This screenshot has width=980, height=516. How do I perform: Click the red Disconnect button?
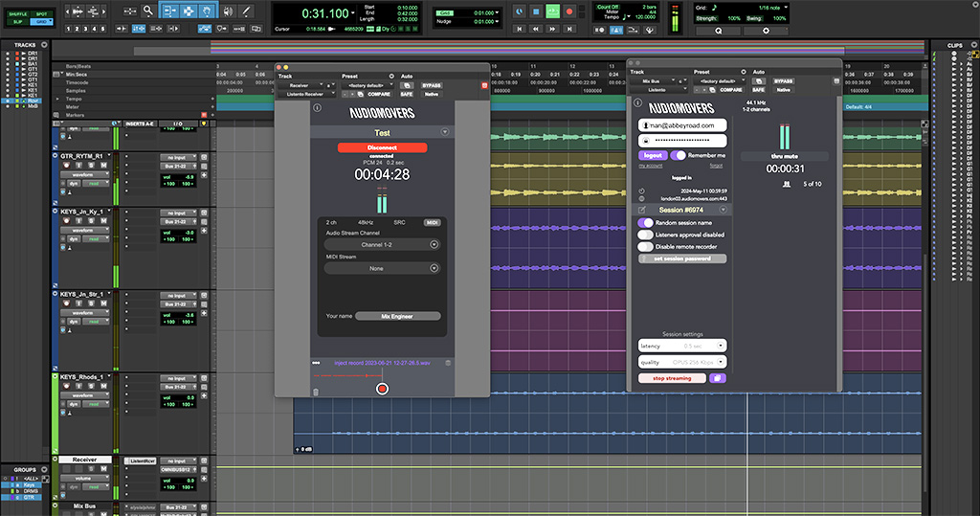pyautogui.click(x=382, y=147)
